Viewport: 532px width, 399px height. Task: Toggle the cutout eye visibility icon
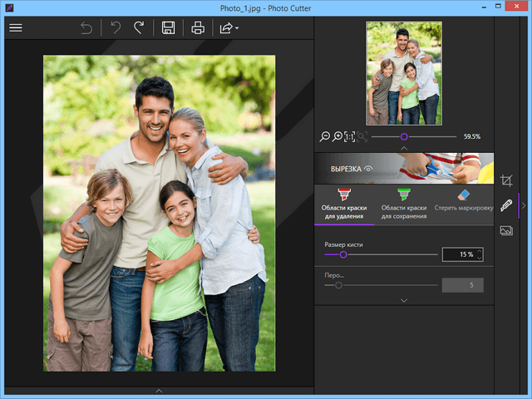(x=368, y=169)
